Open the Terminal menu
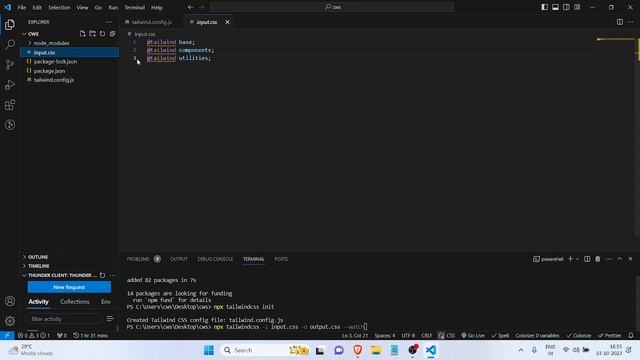Image resolution: width=640 pixels, height=360 pixels. pyautogui.click(x=135, y=7)
